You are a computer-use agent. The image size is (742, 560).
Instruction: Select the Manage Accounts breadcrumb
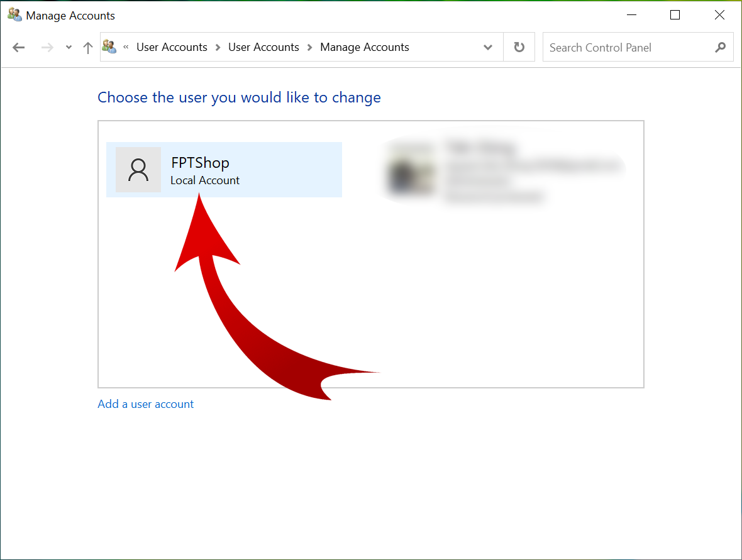point(364,47)
